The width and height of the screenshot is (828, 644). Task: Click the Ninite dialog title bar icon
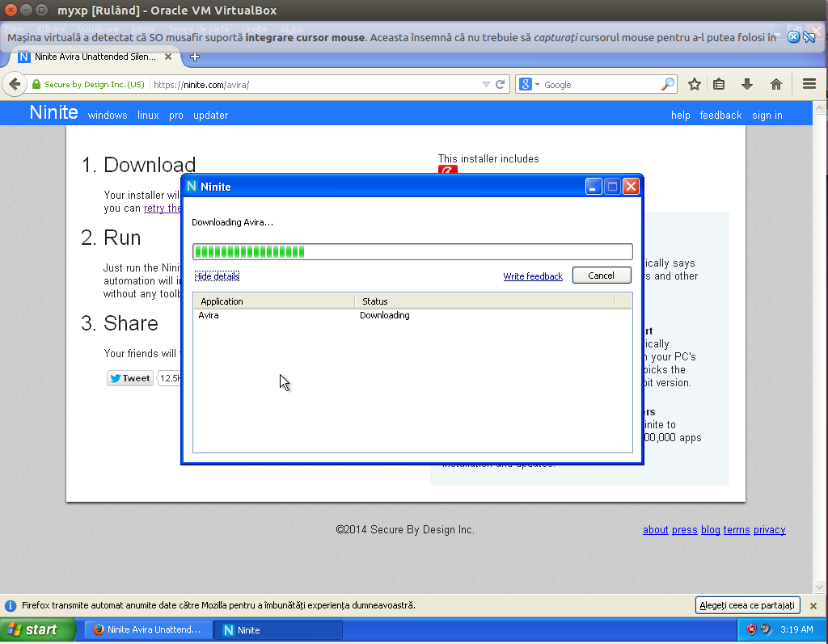(192, 187)
